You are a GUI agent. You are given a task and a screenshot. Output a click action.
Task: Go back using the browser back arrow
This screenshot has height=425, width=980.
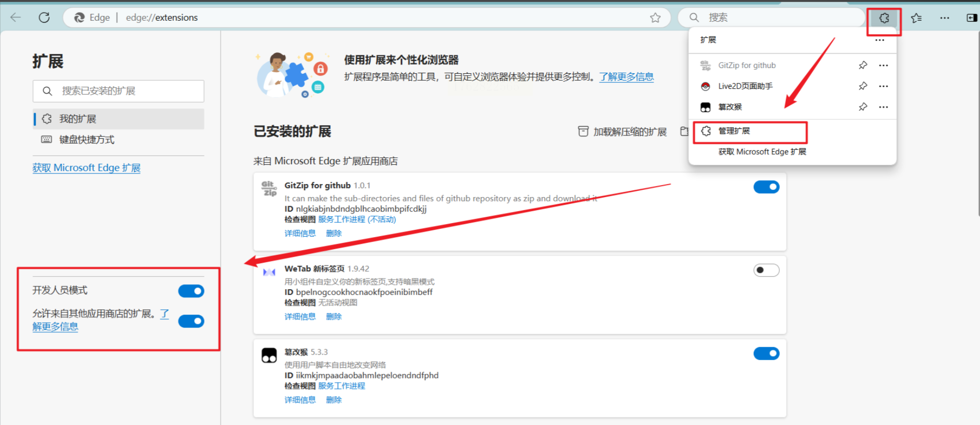point(15,17)
